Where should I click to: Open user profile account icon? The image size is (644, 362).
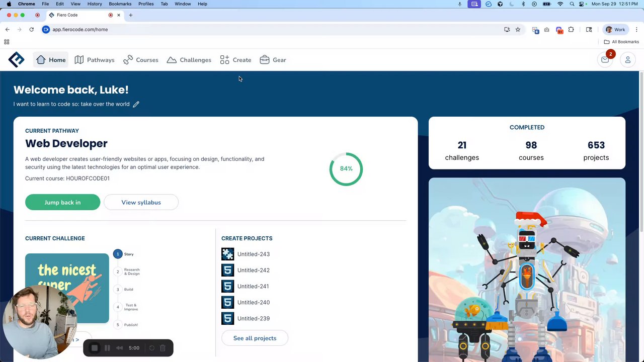tap(628, 60)
